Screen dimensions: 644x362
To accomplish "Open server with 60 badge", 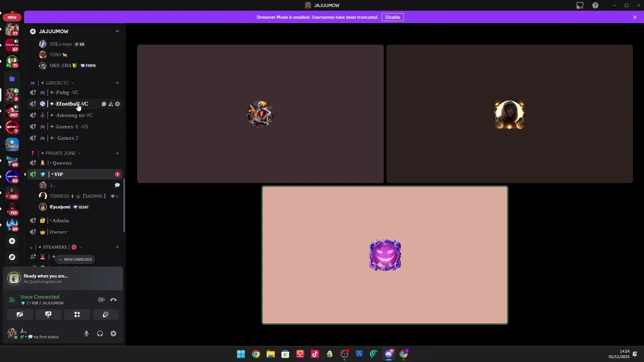I will click(12, 160).
